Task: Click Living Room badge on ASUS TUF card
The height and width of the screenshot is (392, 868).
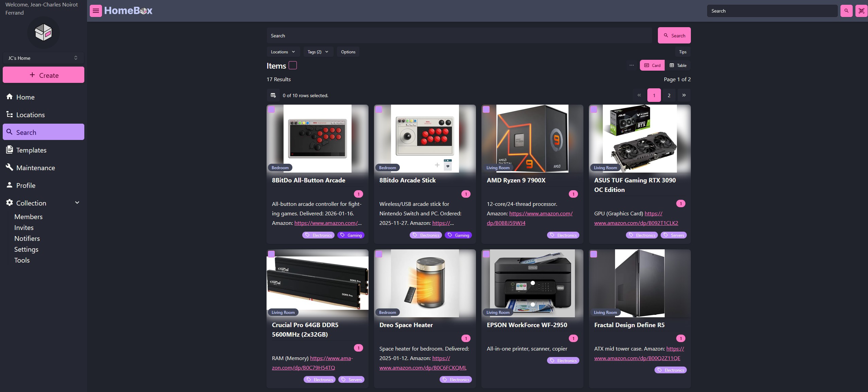Action: pyautogui.click(x=605, y=167)
